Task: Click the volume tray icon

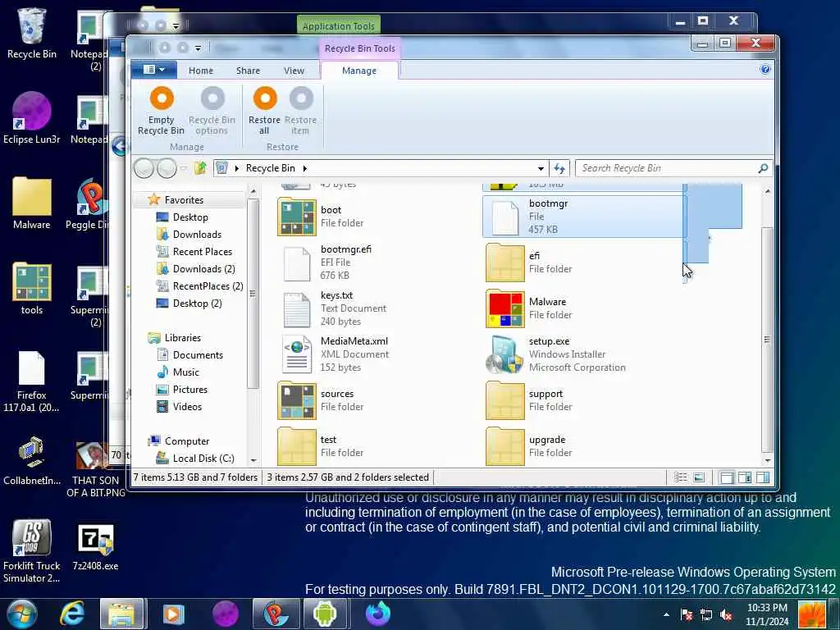Action: pyautogui.click(x=726, y=615)
